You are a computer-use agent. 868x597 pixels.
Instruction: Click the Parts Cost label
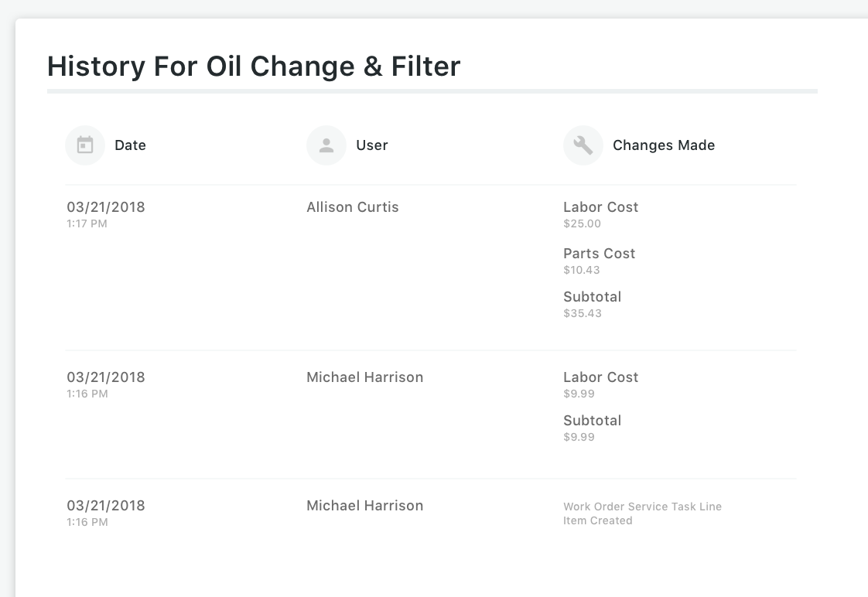click(x=599, y=254)
